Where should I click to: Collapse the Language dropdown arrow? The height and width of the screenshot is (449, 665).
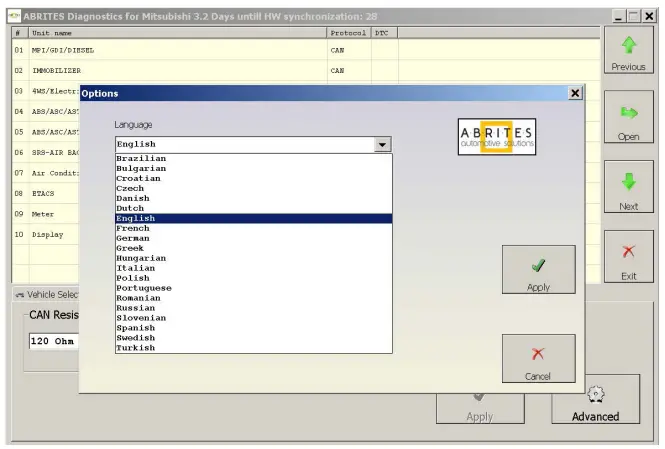[x=382, y=145]
